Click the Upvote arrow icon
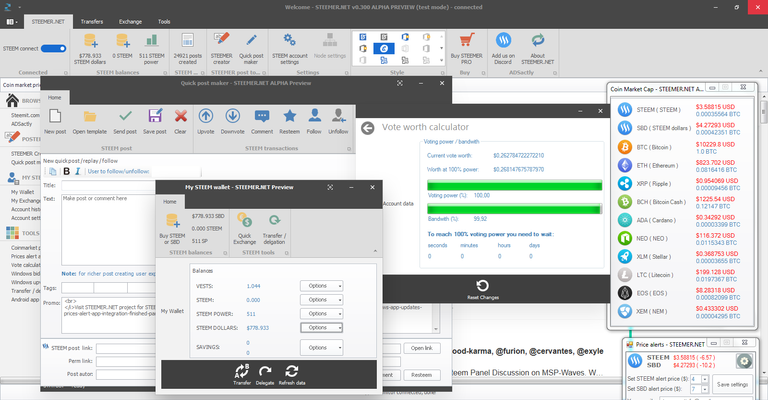Screen dimensions: 768x400 206,121
